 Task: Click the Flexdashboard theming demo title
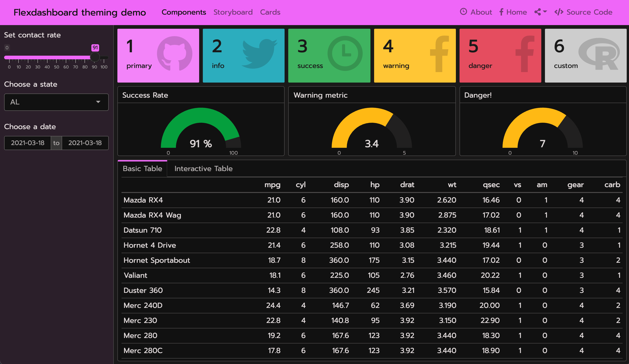pos(80,12)
